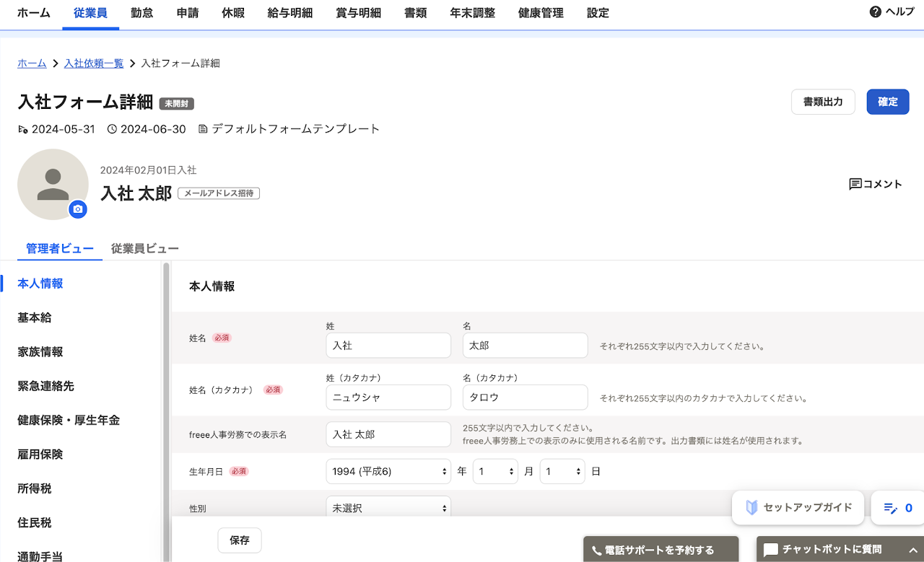Click the 書類出力 button
Viewport: 924px width, 562px height.
pyautogui.click(x=823, y=102)
